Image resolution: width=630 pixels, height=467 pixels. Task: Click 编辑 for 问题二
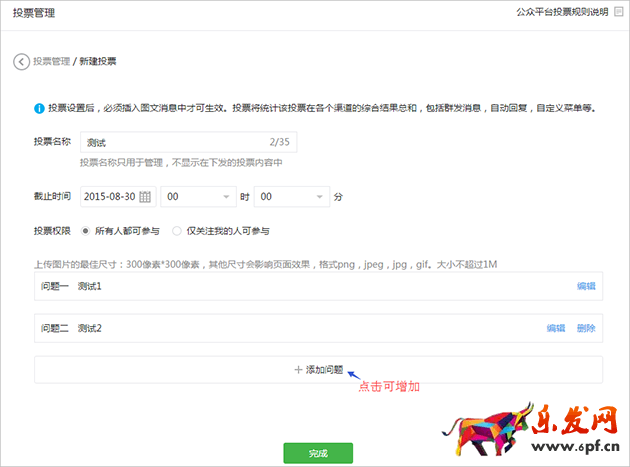(x=555, y=328)
